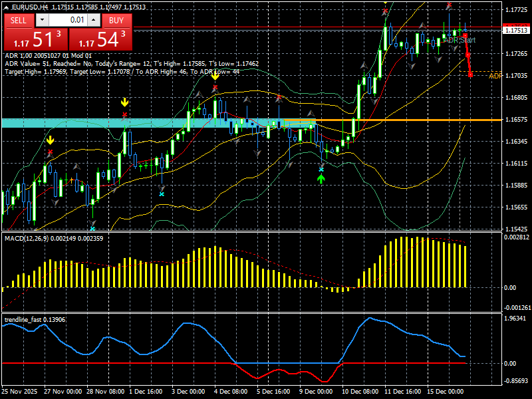Select the cyan rectangle price zone
Viewport: 532px width, 399px height.
pyautogui.click(x=159, y=123)
